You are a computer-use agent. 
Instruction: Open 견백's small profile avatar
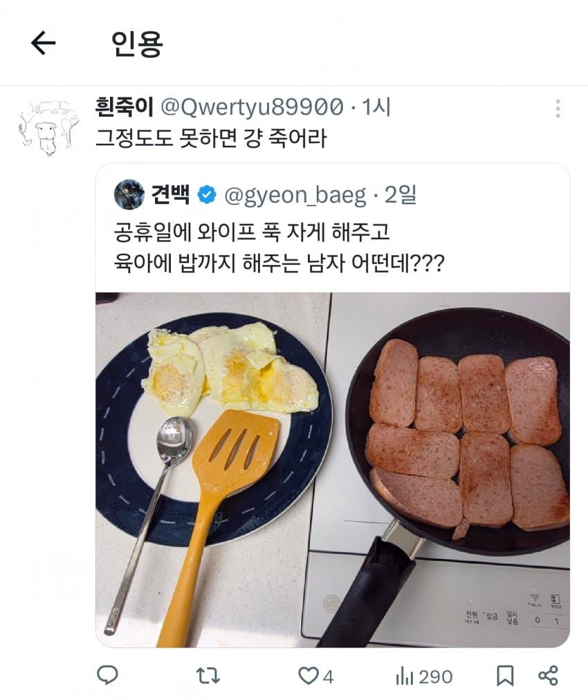coord(129,194)
